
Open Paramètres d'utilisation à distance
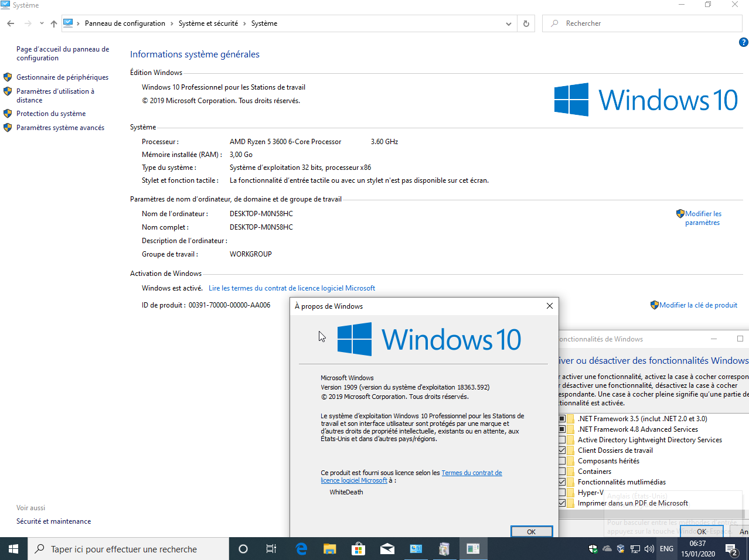click(55, 95)
